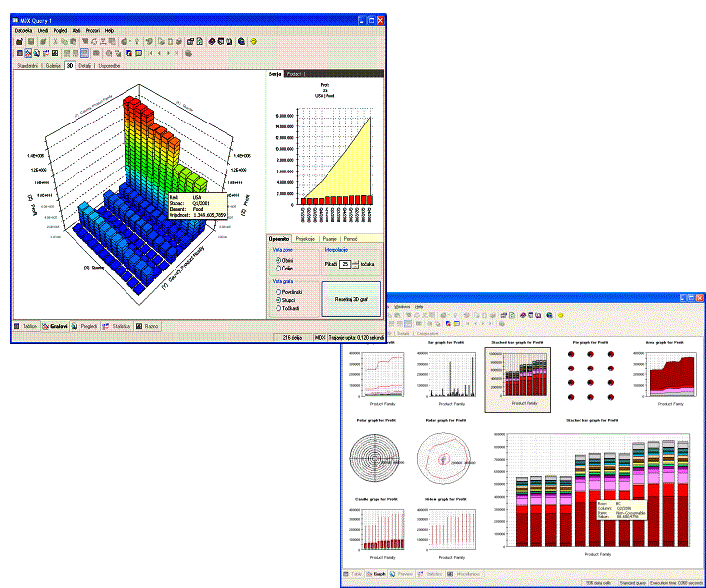Image resolution: width=706 pixels, height=588 pixels.
Task: Click the red-blue chart icon in second toolbar row
Action: pyautogui.click(x=129, y=53)
